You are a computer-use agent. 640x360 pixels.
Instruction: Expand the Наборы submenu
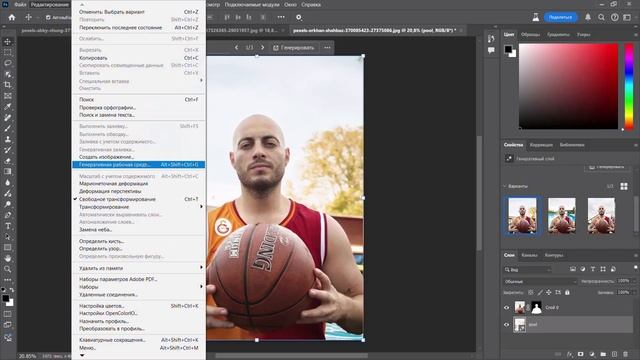(139, 287)
